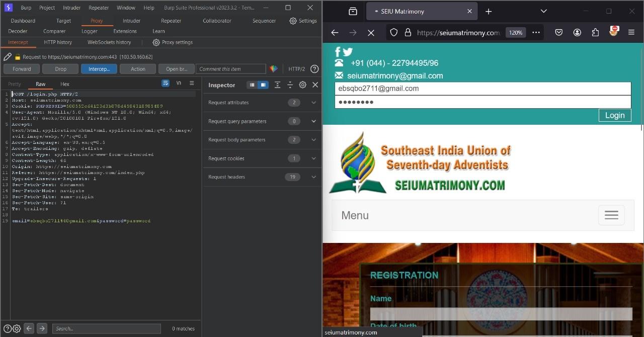
Task: Click the registration Name input field
Action: [x=501, y=314]
